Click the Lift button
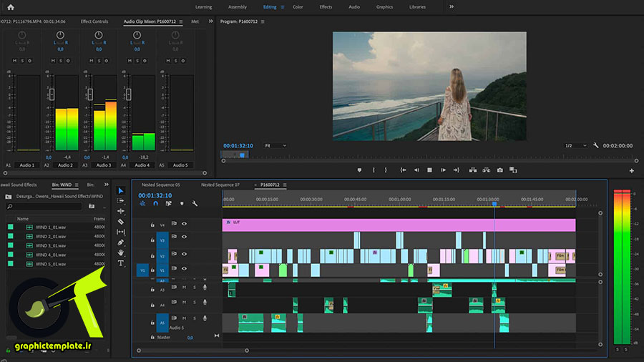 click(x=473, y=170)
